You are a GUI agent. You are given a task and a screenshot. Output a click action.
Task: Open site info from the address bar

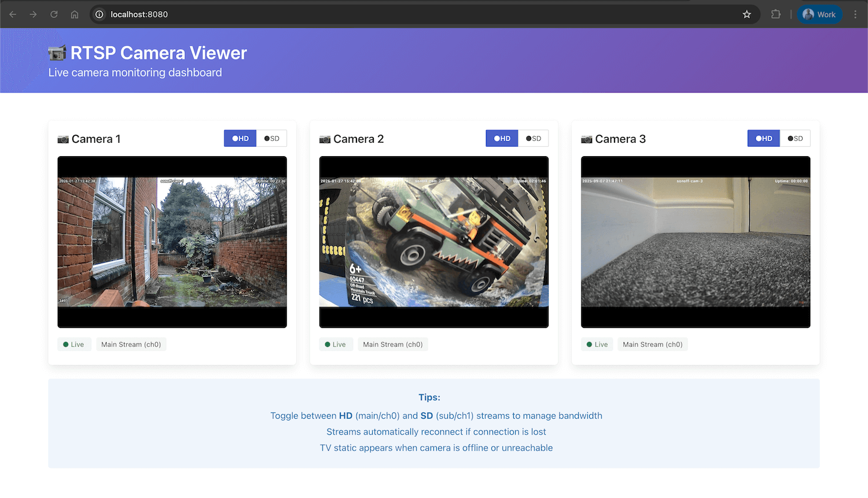[x=101, y=14]
